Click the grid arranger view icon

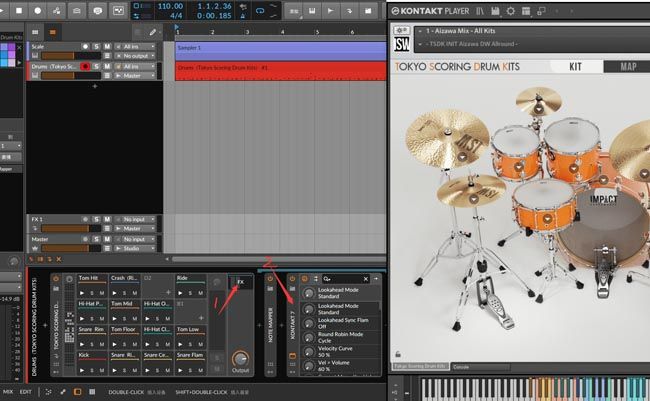coord(35,32)
